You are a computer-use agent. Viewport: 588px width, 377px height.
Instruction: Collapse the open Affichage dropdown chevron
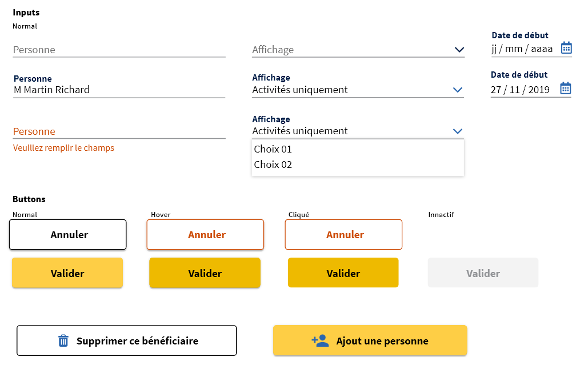click(458, 131)
